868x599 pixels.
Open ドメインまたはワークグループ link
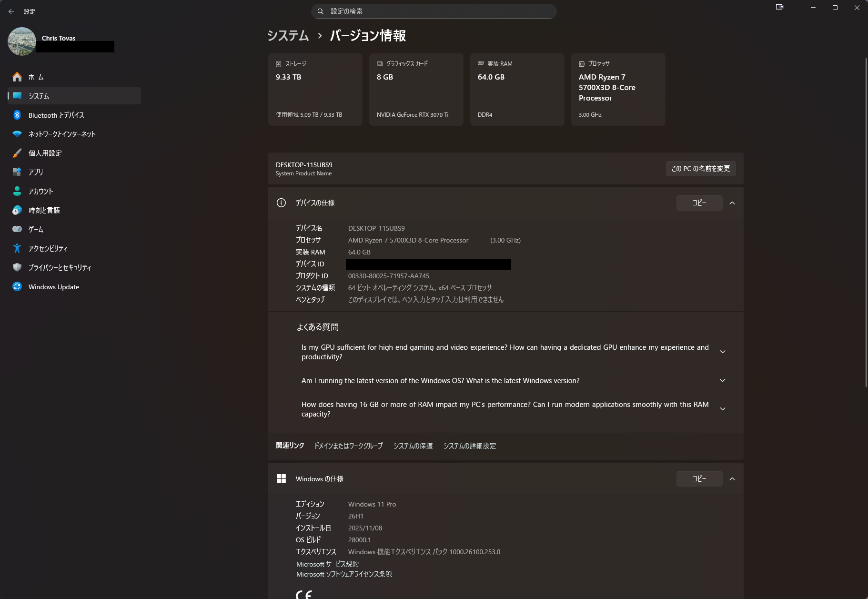pos(348,446)
